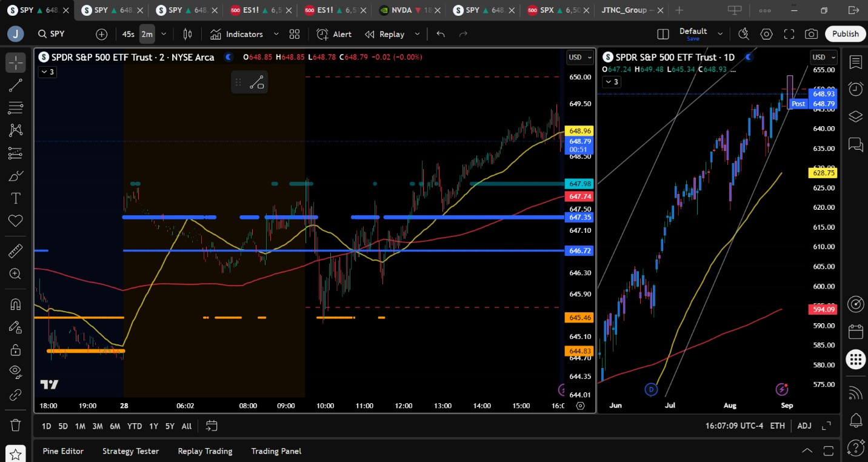Click the Publish button

845,34
